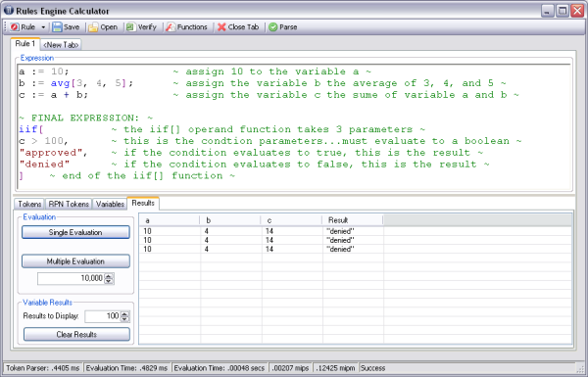
Task: Open the Rule dropdown arrow
Action: pos(43,27)
